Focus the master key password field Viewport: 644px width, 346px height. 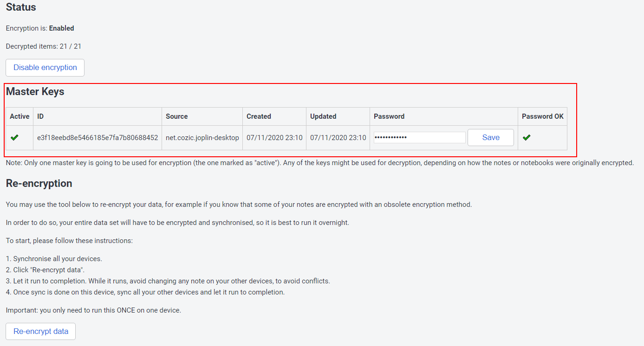tap(419, 138)
